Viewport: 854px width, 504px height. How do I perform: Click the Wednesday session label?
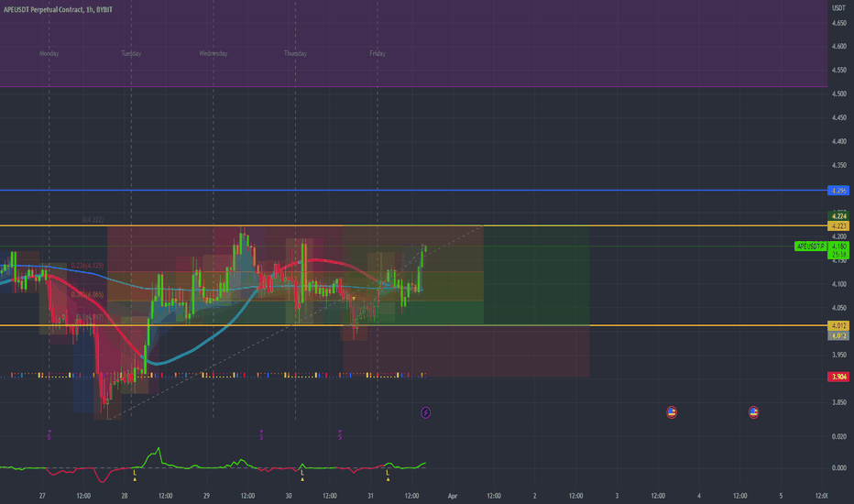[x=213, y=53]
